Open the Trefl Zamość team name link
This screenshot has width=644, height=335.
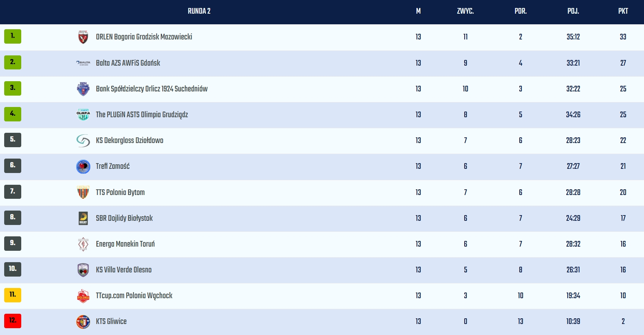point(113,166)
